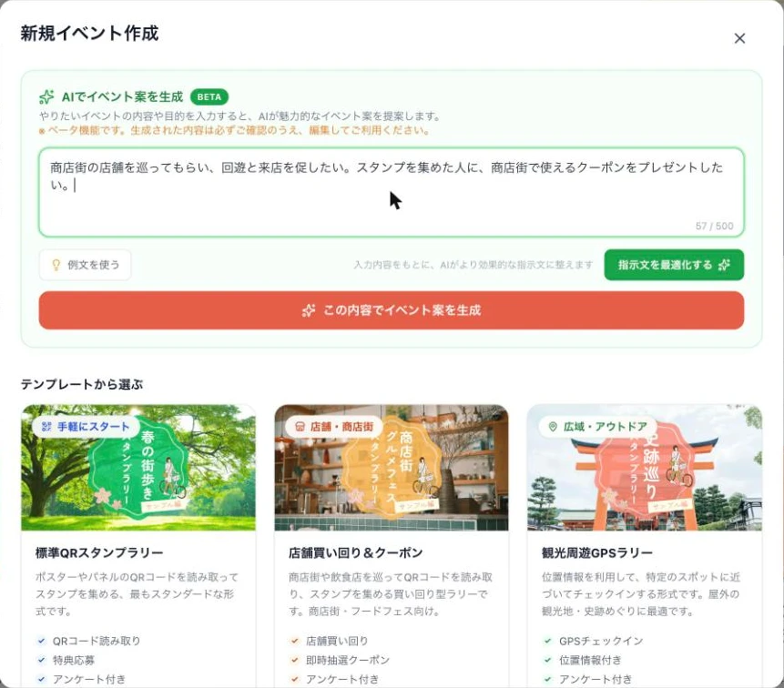Click the GPSチェックイン feature text
This screenshot has width=784, height=688.
[601, 641]
